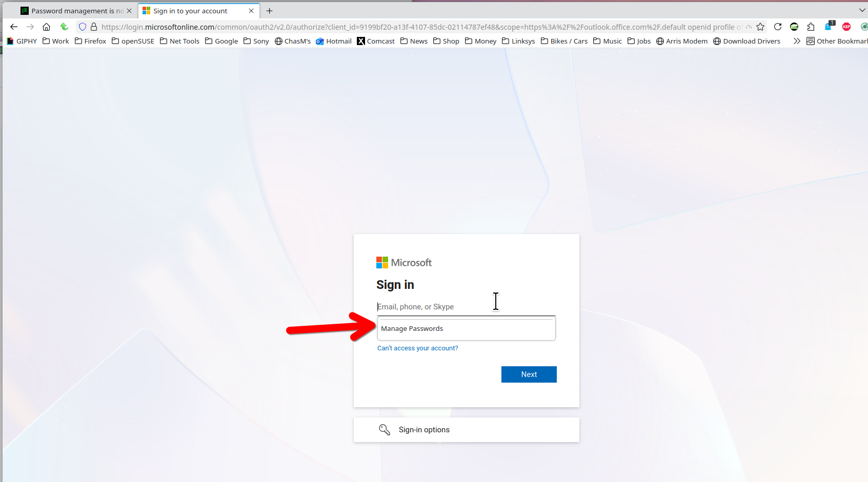The width and height of the screenshot is (868, 482).
Task: Expand the Google bookmarks folder
Action: coord(221,41)
